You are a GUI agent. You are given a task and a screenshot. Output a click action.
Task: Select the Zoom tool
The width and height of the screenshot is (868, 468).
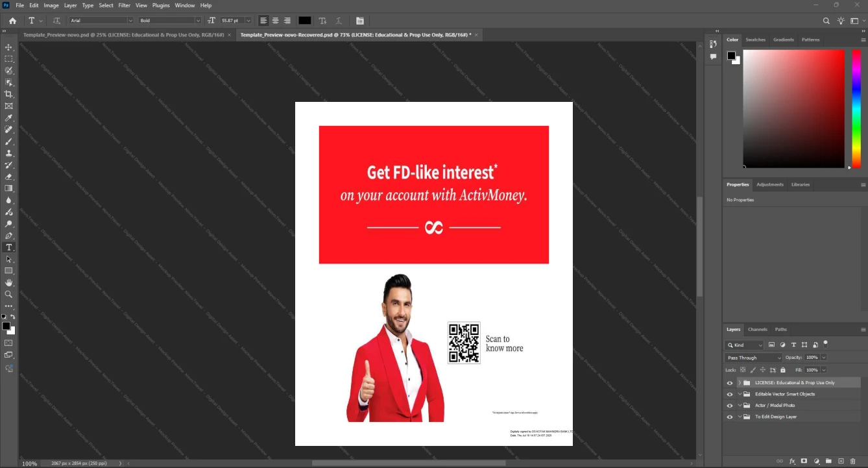[8, 294]
